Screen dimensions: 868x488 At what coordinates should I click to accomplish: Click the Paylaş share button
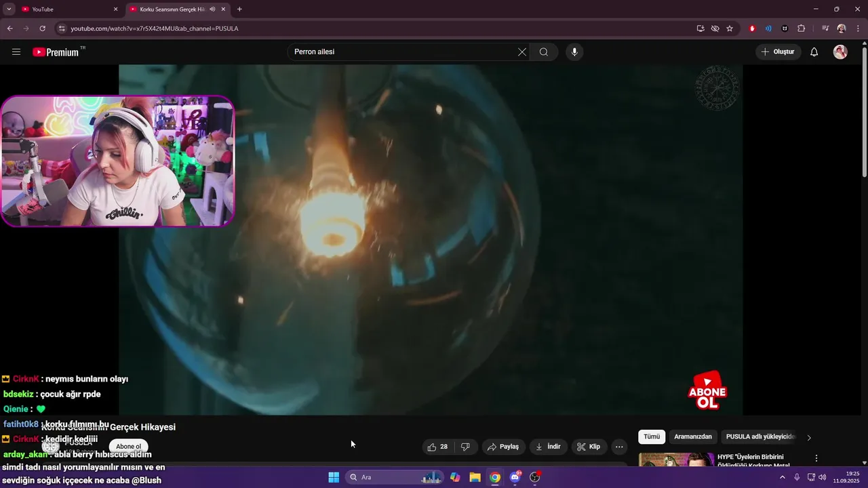click(x=503, y=447)
